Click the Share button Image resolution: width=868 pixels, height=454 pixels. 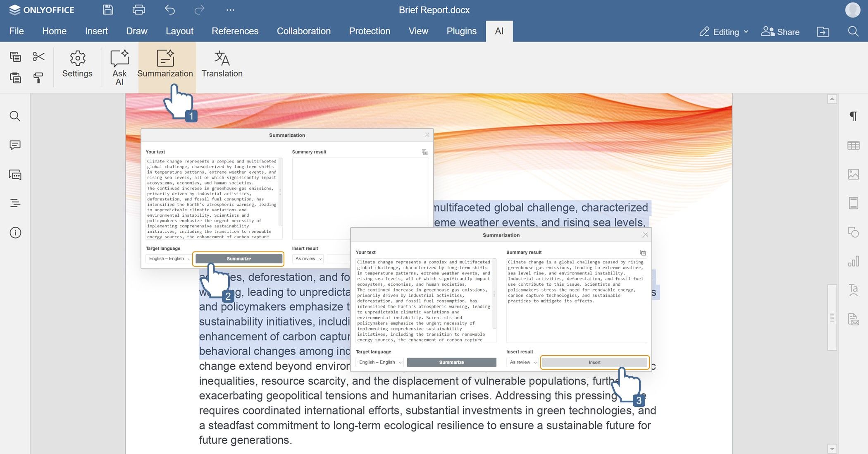(780, 32)
